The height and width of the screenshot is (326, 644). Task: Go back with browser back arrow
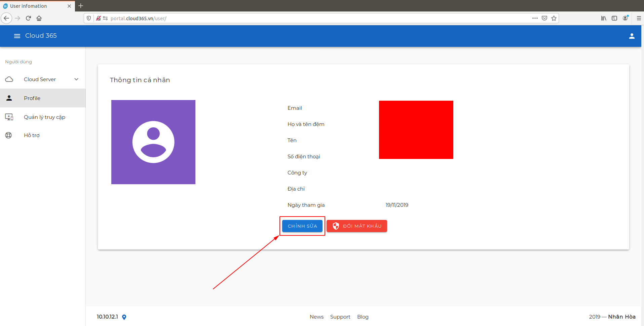(x=6, y=18)
